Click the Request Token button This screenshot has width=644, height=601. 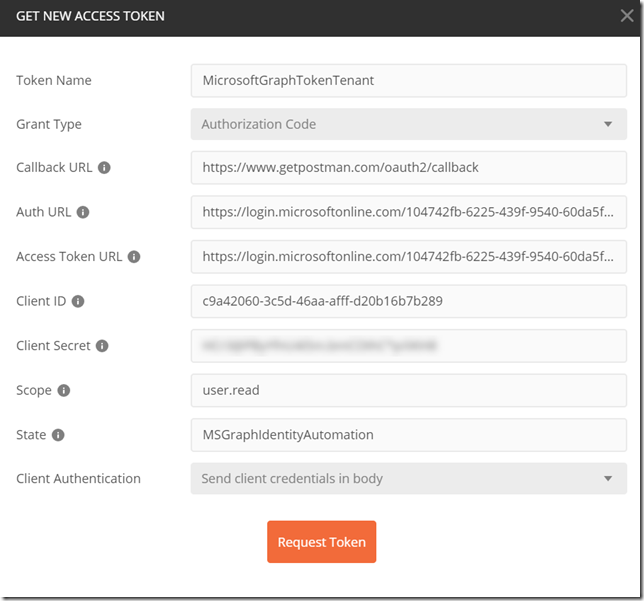pyautogui.click(x=322, y=542)
